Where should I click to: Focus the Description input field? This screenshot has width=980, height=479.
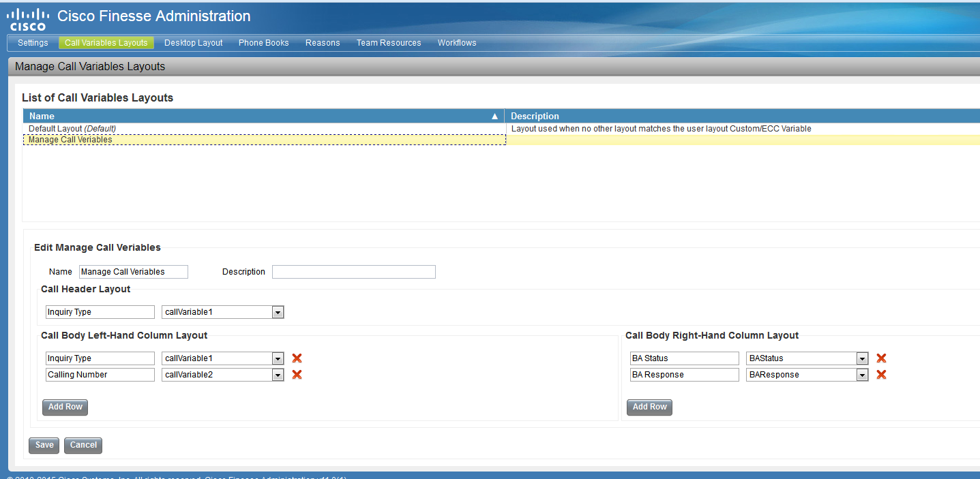click(x=354, y=272)
